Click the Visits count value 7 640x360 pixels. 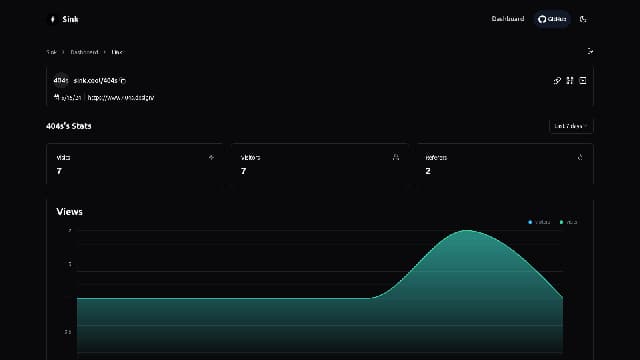click(x=59, y=171)
